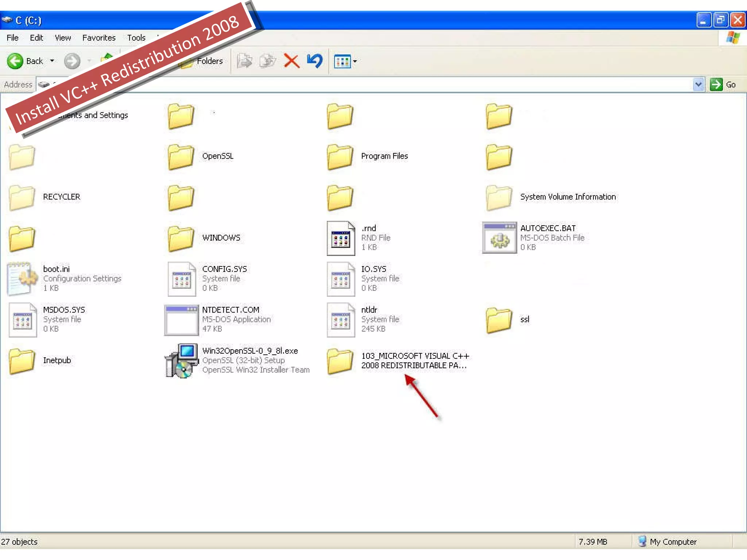Click the blue Undo arrow icon
This screenshot has width=747, height=560.
click(315, 61)
